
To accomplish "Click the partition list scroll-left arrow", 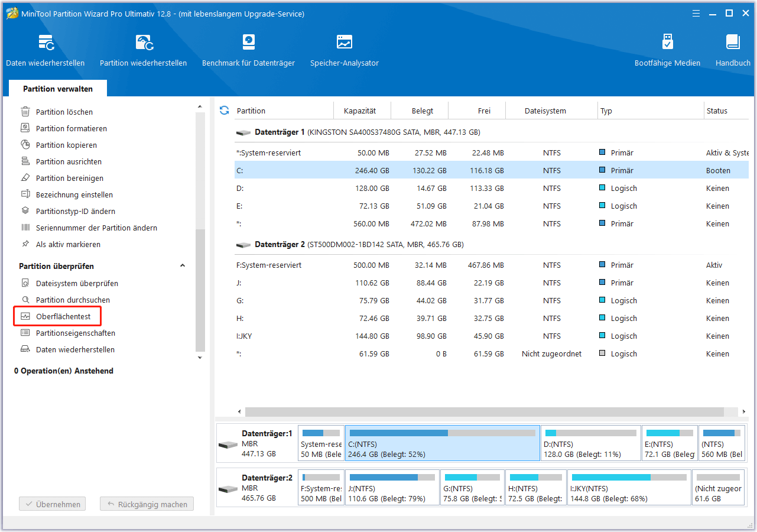I will 239,411.
